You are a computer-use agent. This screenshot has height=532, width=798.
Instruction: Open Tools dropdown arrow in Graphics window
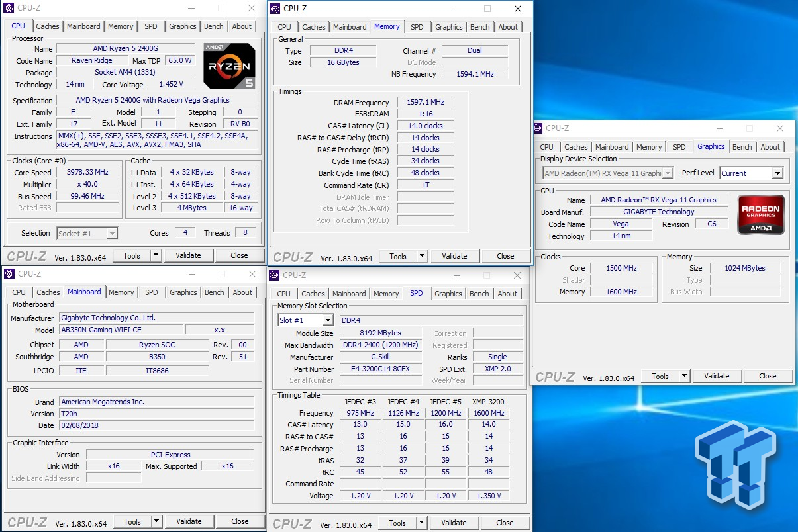684,376
